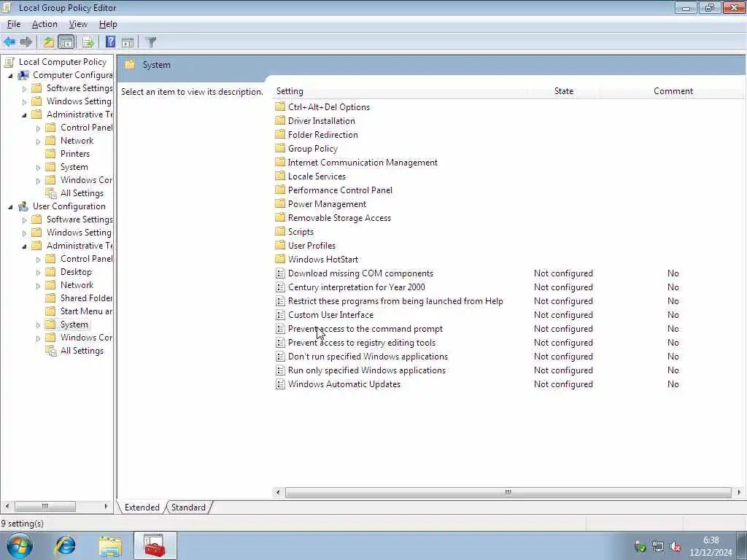The image size is (747, 560).
Task: Open the Windows HotStart folder
Action: tap(323, 259)
